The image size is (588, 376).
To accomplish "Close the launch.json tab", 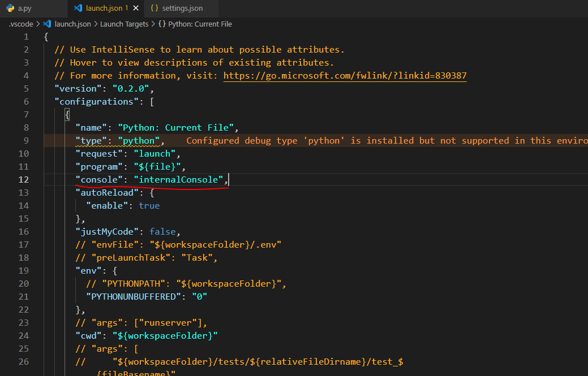I will 136,8.
